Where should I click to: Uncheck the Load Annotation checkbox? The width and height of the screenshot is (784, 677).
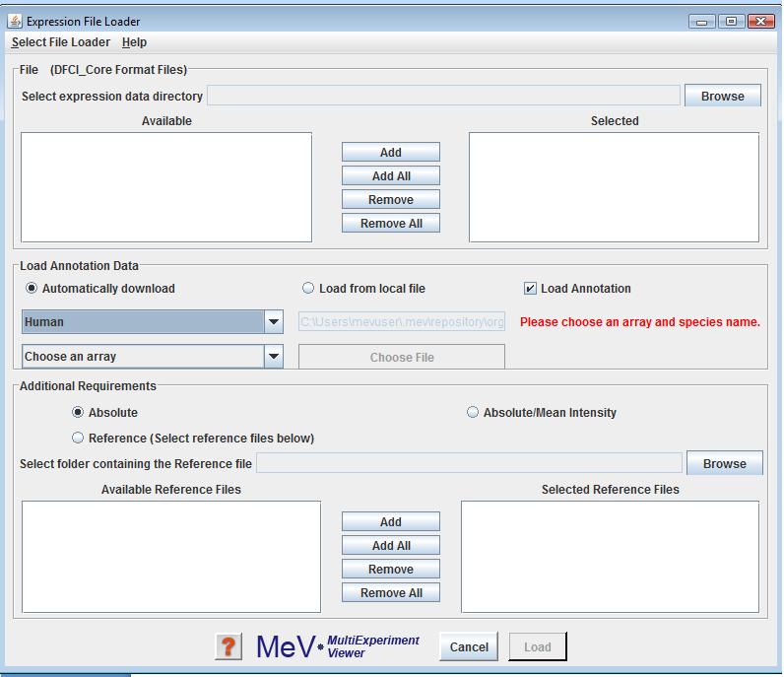(531, 289)
